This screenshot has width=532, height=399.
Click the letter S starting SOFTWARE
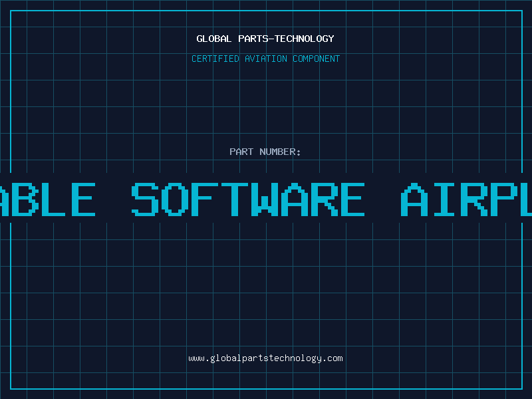coord(146,199)
